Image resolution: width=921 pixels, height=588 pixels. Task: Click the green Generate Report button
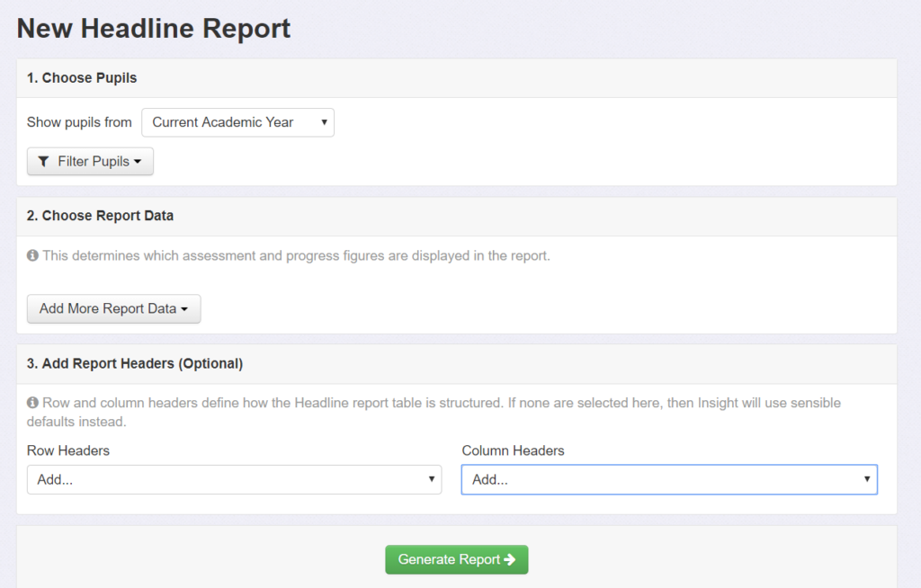click(x=457, y=560)
